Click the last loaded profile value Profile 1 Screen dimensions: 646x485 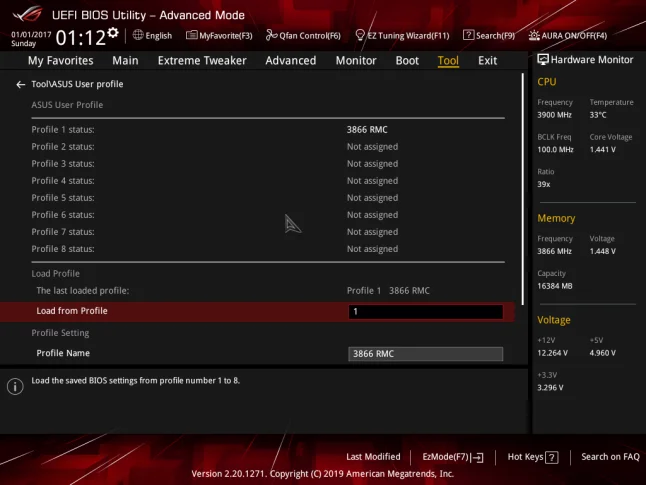click(x=364, y=291)
